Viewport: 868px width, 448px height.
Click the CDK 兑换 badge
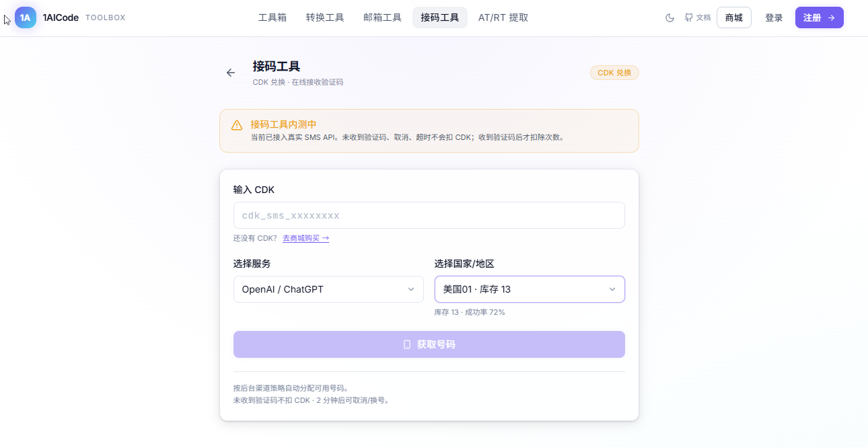pyautogui.click(x=614, y=73)
